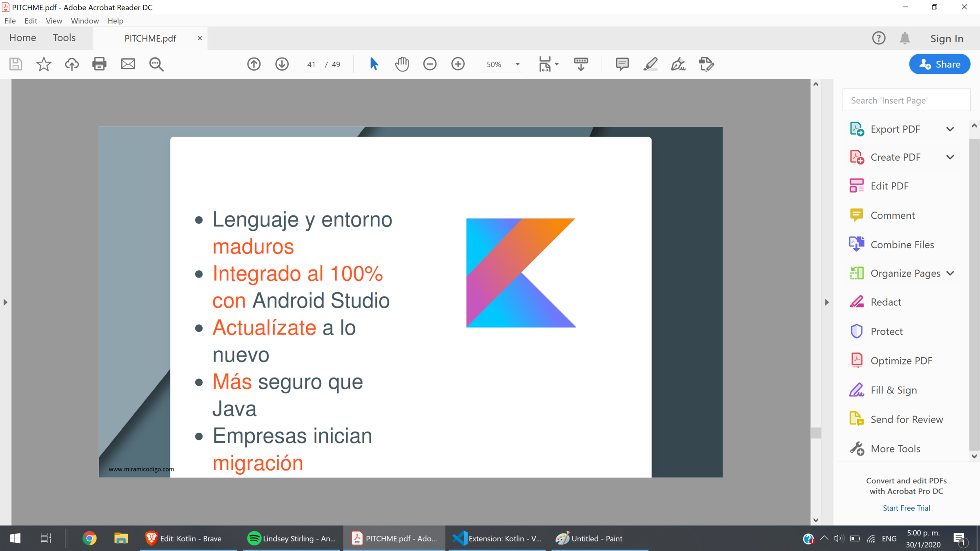Viewport: 980px width, 551px height.
Task: Expand the left navigation pane
Action: 5,302
